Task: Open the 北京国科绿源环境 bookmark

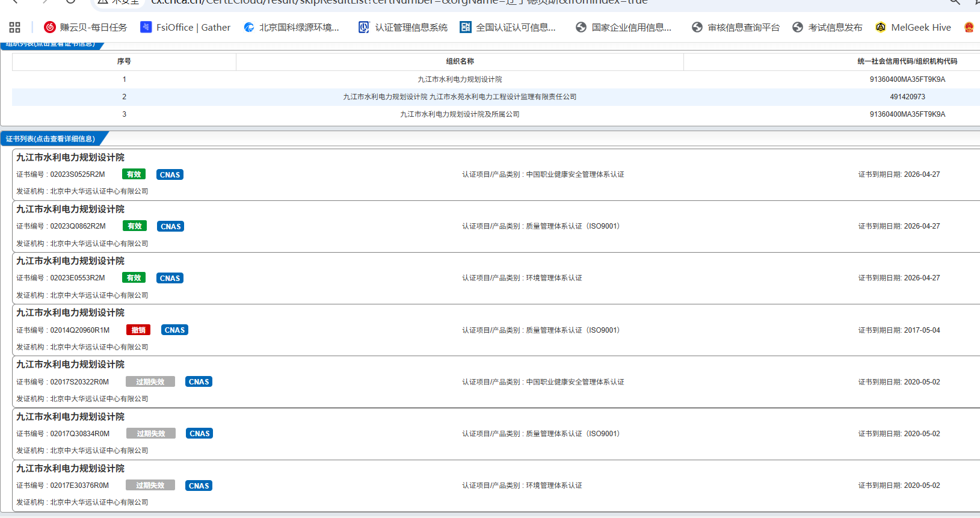Action: click(292, 27)
